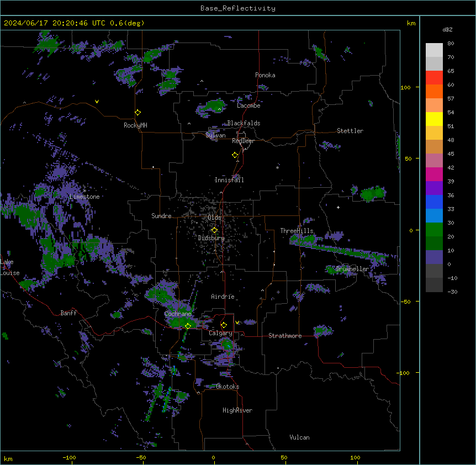Click the white asterisk marker east of Innisfail
The height and width of the screenshot is (465, 476).
[277, 167]
